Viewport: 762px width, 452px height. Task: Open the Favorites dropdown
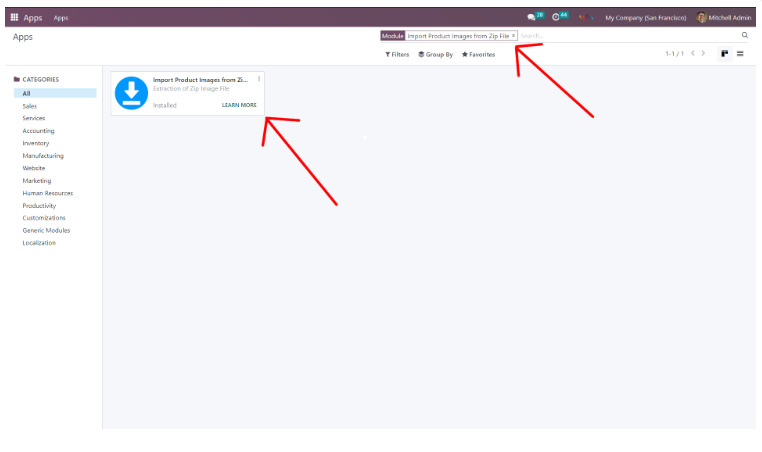(x=478, y=54)
